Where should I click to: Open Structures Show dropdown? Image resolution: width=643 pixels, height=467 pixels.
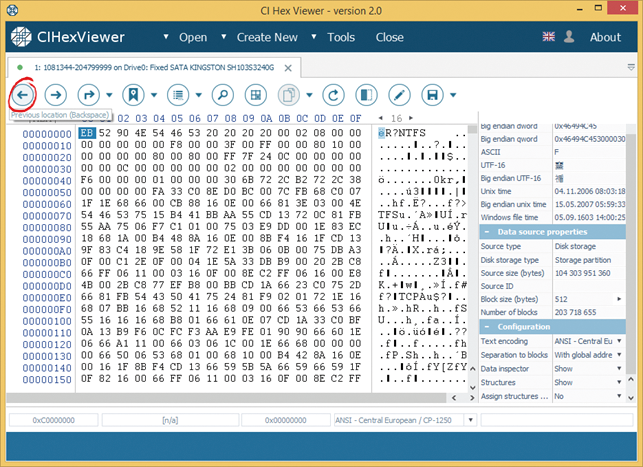(x=619, y=382)
